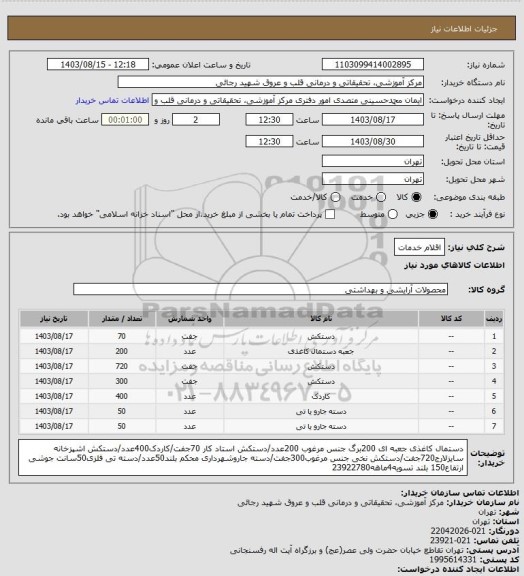
Task: Click the نام کالا column header
Action: coord(321,319)
